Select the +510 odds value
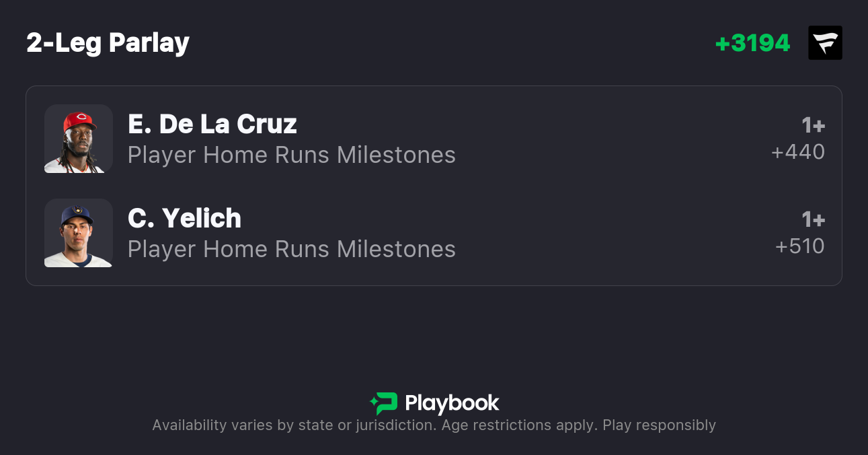Screen dimensions: 868x455 800,246
